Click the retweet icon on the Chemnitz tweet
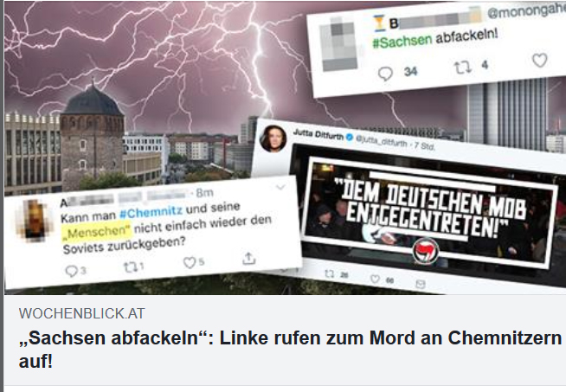Viewport: 566px width, 392px height. tap(129, 267)
